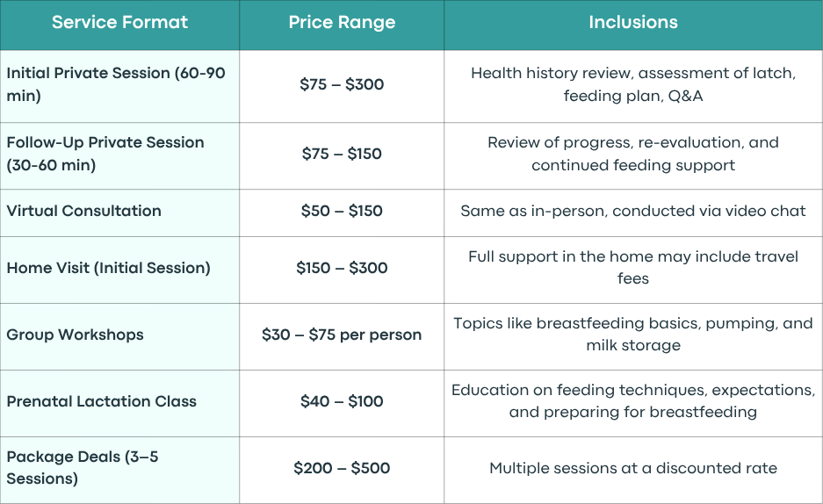Click the $75 – $150 price cell

pos(342,154)
